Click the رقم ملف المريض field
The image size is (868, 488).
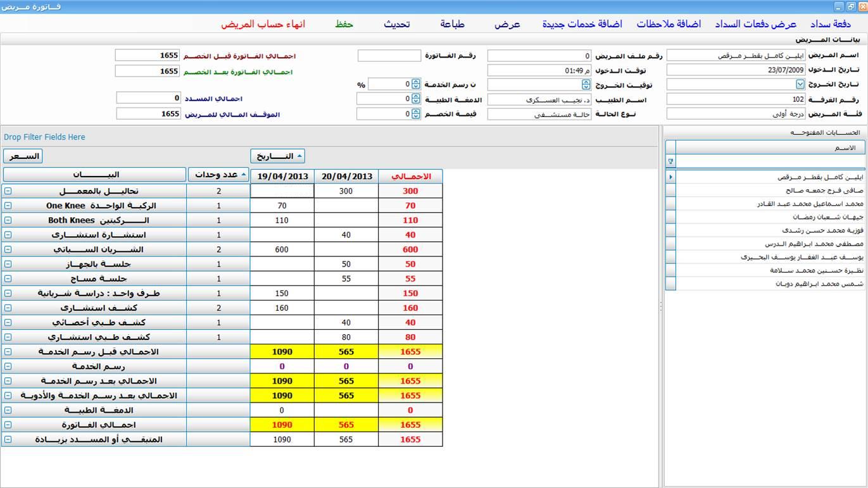pos(539,56)
